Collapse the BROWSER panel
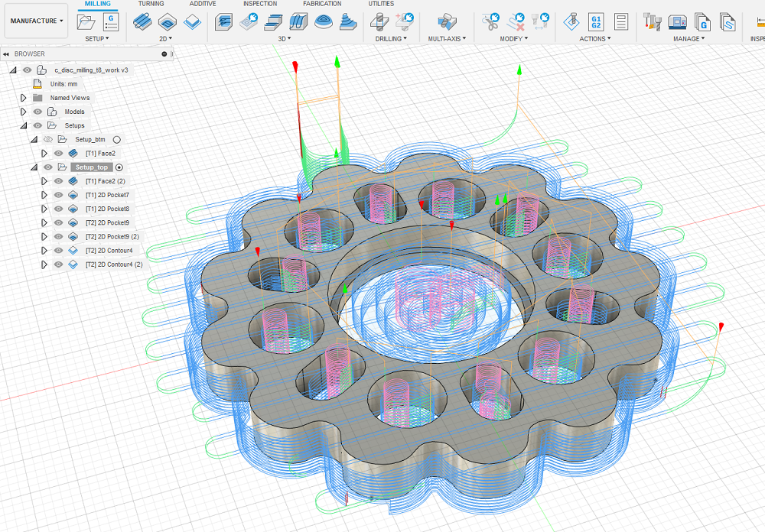 (x=6, y=54)
